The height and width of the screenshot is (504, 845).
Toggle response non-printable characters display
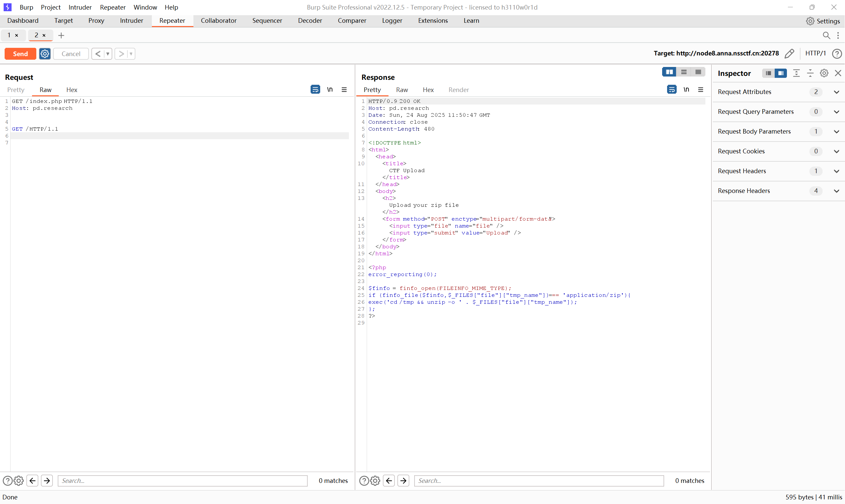click(686, 90)
